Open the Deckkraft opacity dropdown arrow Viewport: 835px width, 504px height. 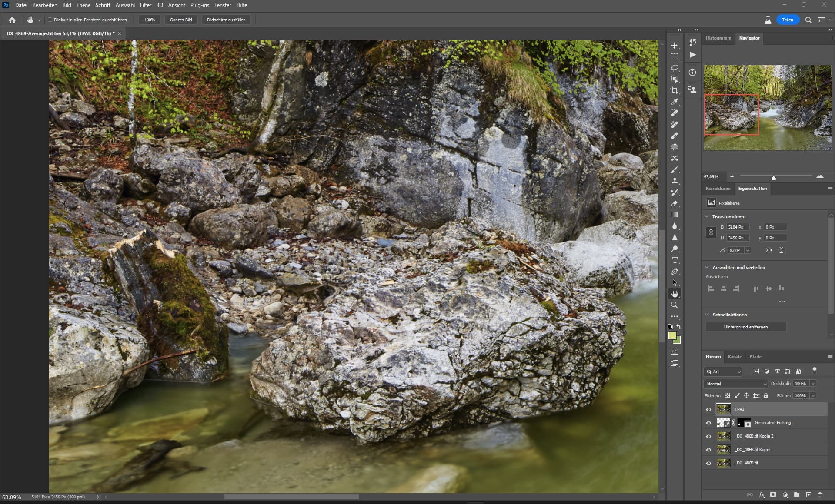tap(813, 384)
